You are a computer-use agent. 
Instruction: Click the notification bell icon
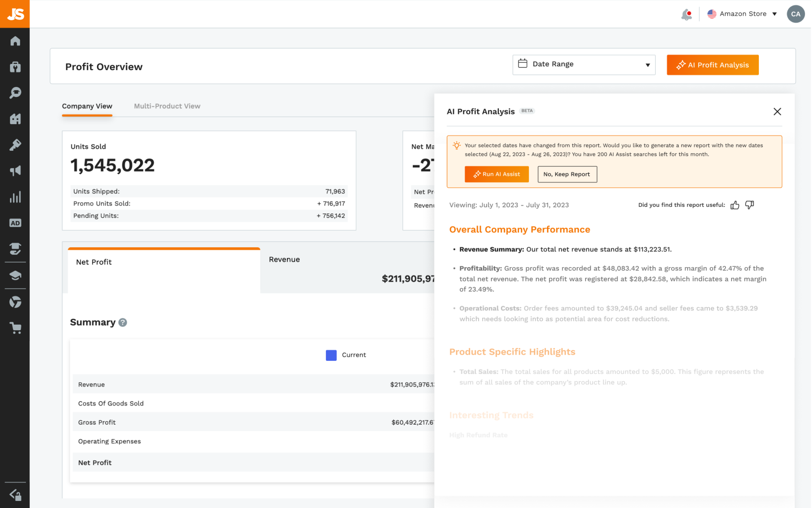(x=685, y=13)
